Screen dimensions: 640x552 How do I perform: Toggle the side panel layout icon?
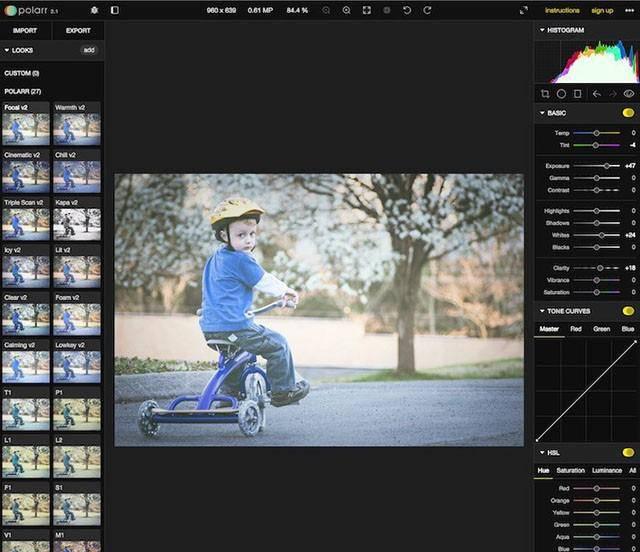pyautogui.click(x=115, y=10)
